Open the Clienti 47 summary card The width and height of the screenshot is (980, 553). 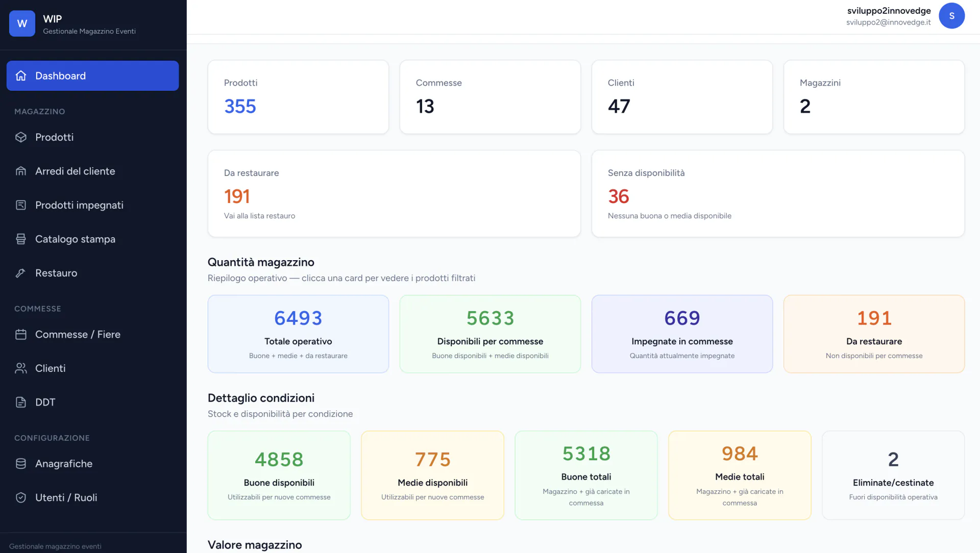point(682,97)
